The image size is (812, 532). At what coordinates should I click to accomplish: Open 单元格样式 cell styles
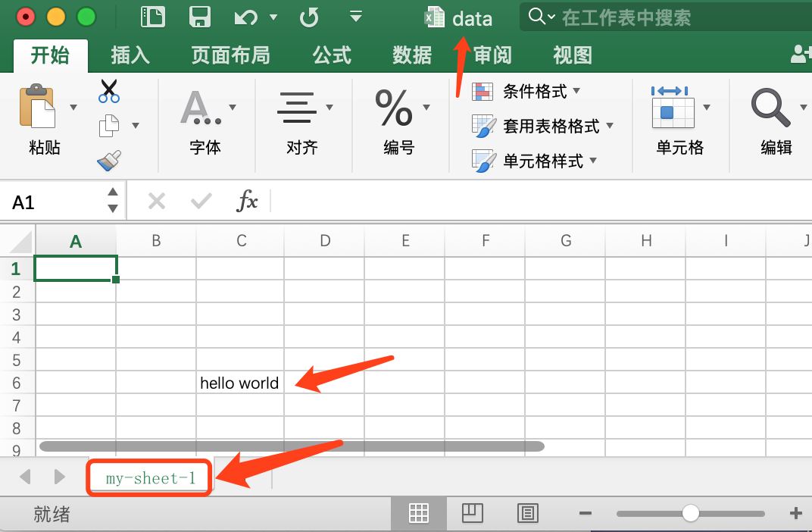(x=534, y=161)
